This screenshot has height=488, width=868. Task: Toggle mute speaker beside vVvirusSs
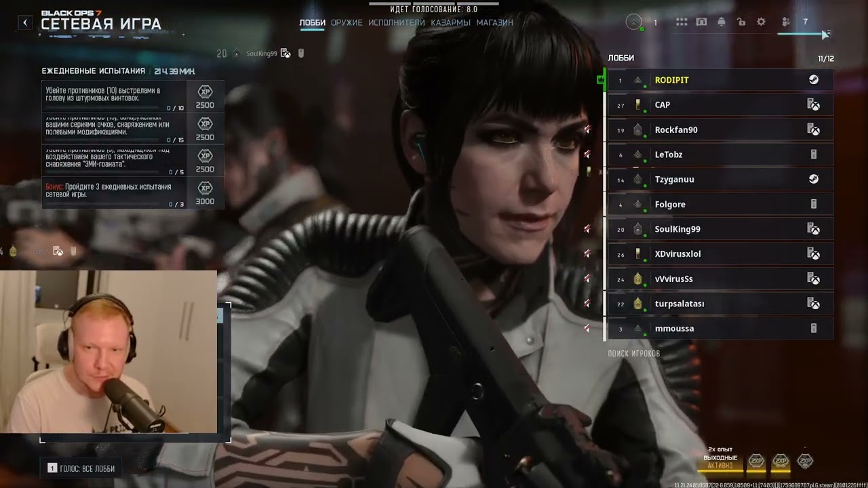pyautogui.click(x=587, y=279)
